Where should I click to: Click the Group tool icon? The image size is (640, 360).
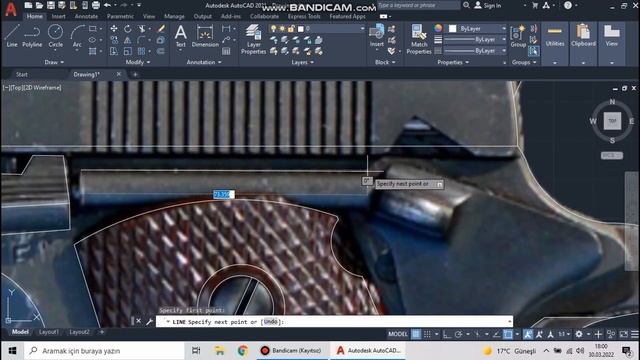[518, 36]
